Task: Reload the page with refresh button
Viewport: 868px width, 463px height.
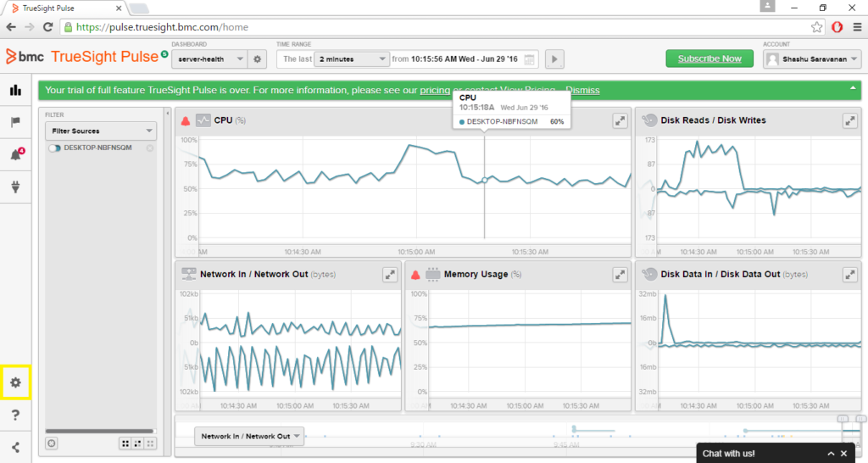Action: pos(48,27)
